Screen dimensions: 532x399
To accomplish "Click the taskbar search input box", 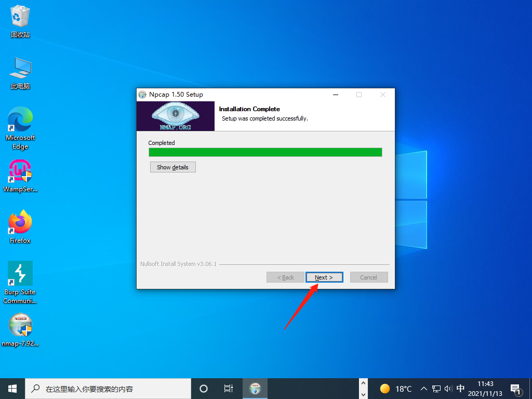I will click(108, 389).
